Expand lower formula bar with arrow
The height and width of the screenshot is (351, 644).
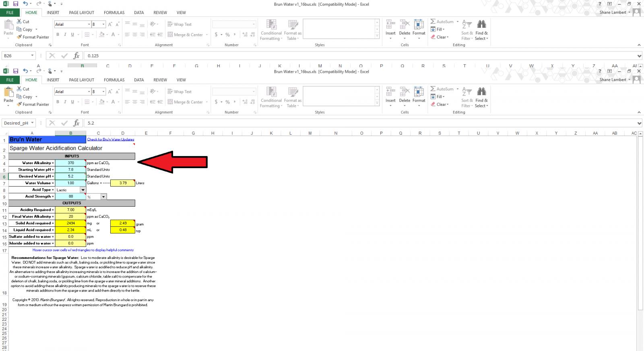[x=640, y=123]
